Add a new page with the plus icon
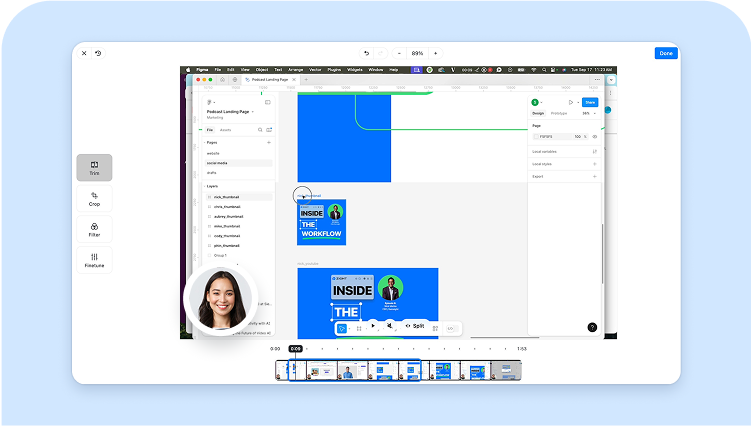 269,142
